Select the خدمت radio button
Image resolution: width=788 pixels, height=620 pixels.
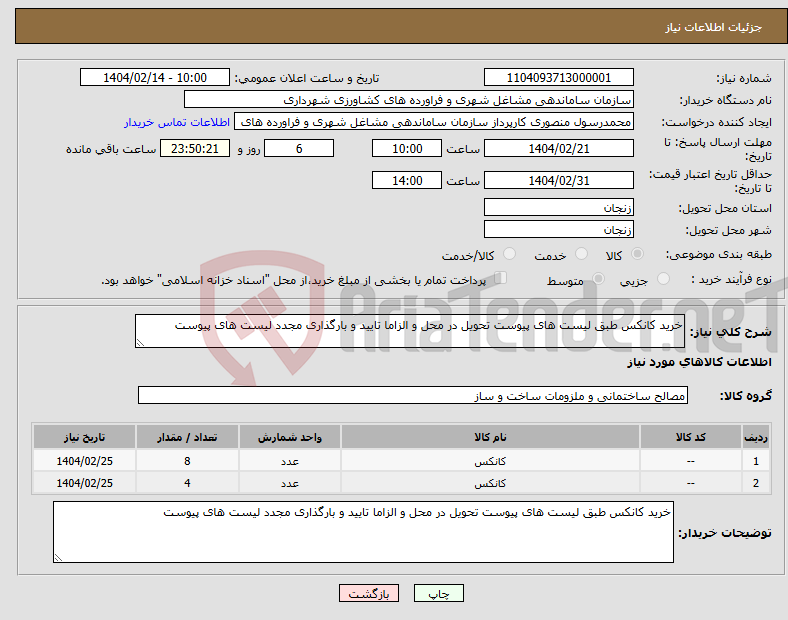pos(581,254)
